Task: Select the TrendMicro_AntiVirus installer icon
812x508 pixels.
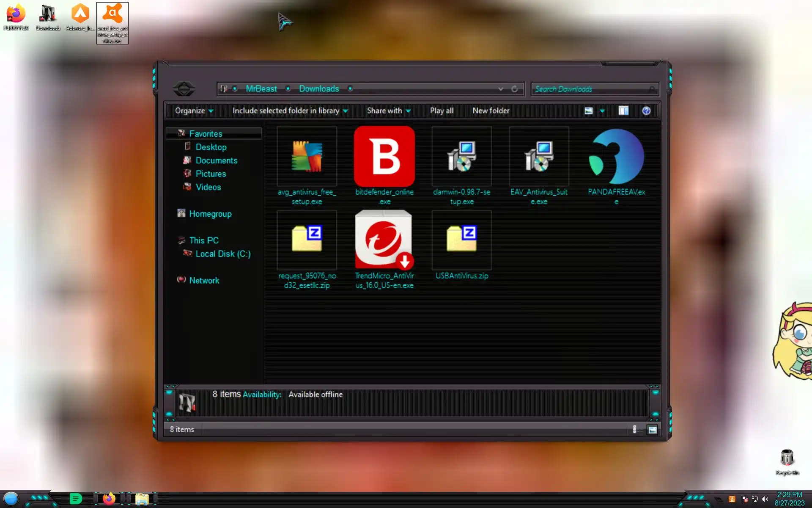Action: 384,240
